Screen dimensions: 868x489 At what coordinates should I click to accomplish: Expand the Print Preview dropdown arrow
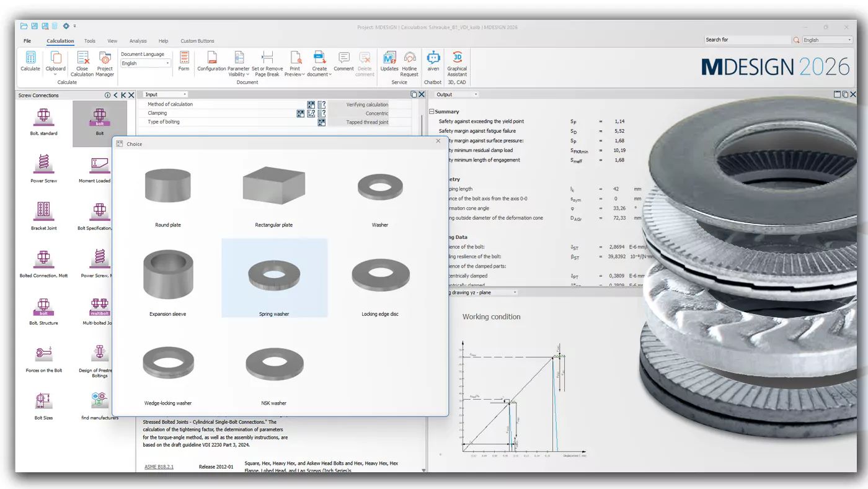click(304, 74)
